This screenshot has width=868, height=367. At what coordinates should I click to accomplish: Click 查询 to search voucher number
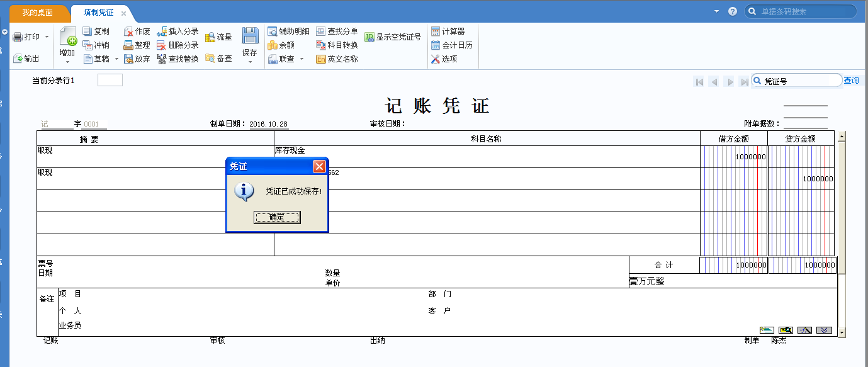pyautogui.click(x=852, y=80)
